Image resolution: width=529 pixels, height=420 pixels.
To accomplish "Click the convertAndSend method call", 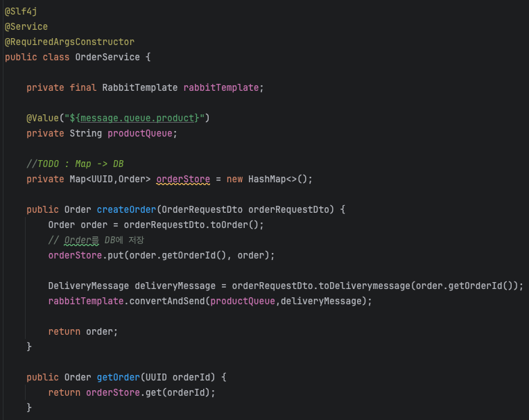I will 167,301.
